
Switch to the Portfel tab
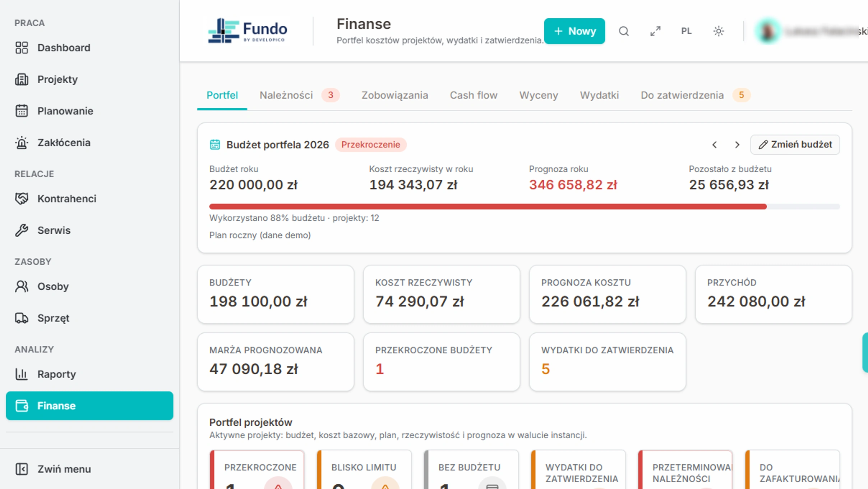pos(222,95)
